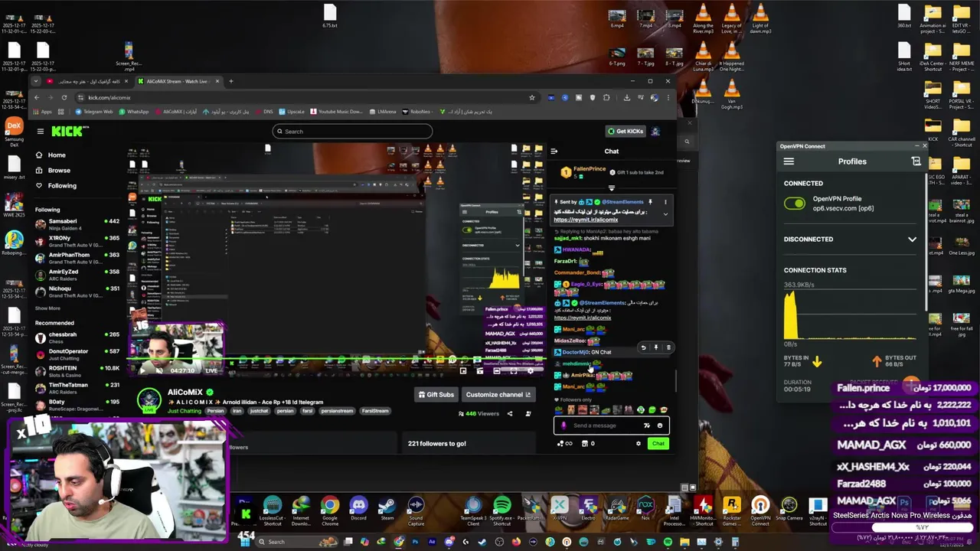
Task: Bookmark this page with star icon
Action: point(532,98)
